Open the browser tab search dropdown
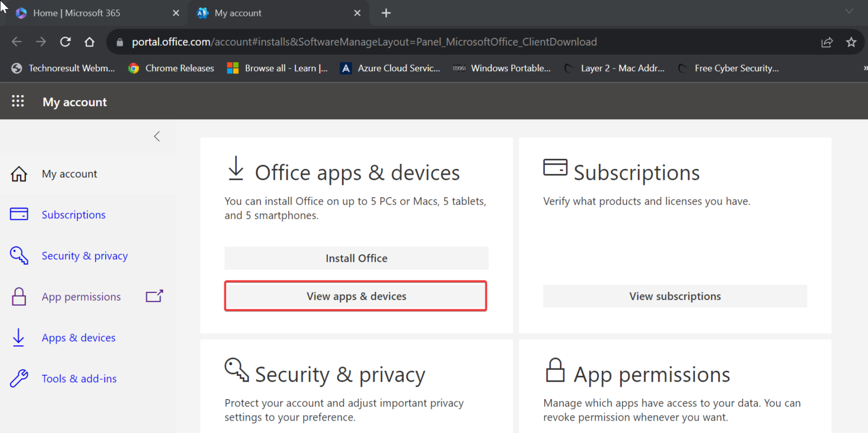This screenshot has height=433, width=868. click(x=849, y=11)
